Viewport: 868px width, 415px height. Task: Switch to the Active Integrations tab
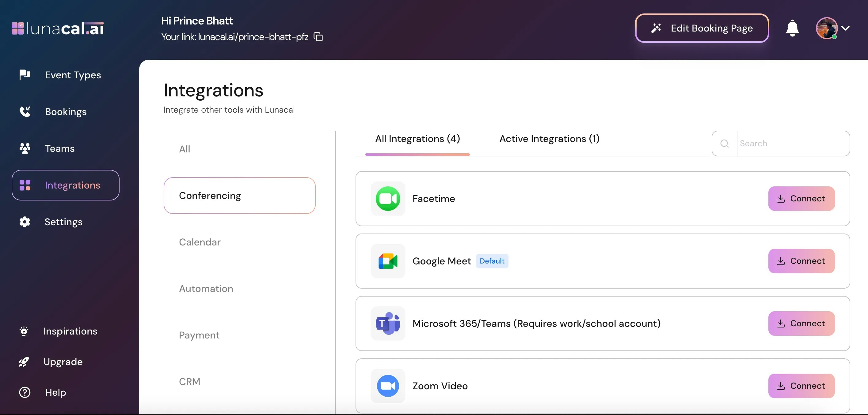pos(549,139)
